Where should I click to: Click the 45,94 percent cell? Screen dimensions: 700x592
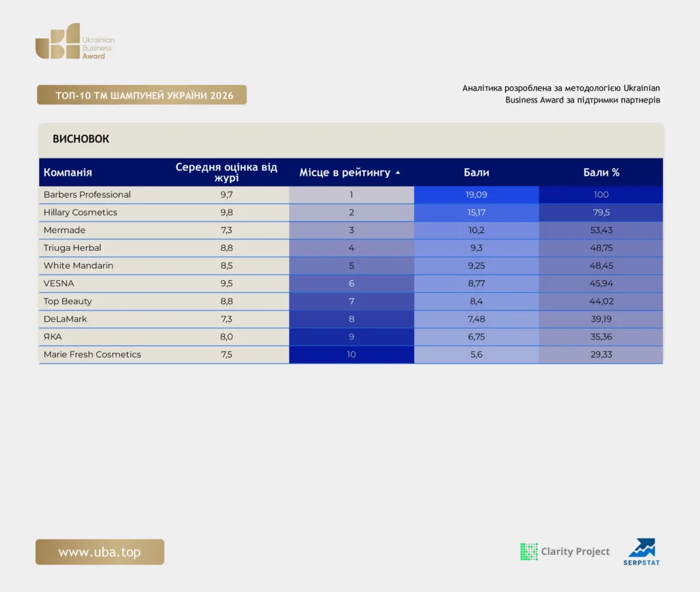pyautogui.click(x=601, y=284)
